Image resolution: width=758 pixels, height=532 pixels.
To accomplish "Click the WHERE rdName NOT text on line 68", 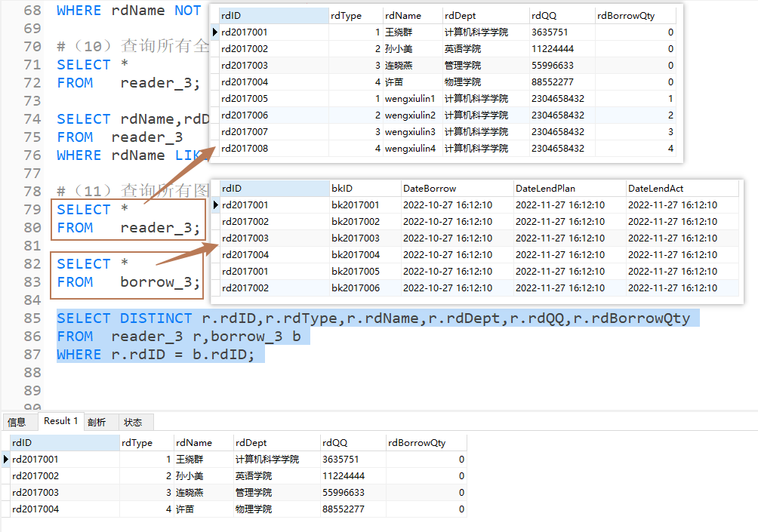I will [128, 10].
